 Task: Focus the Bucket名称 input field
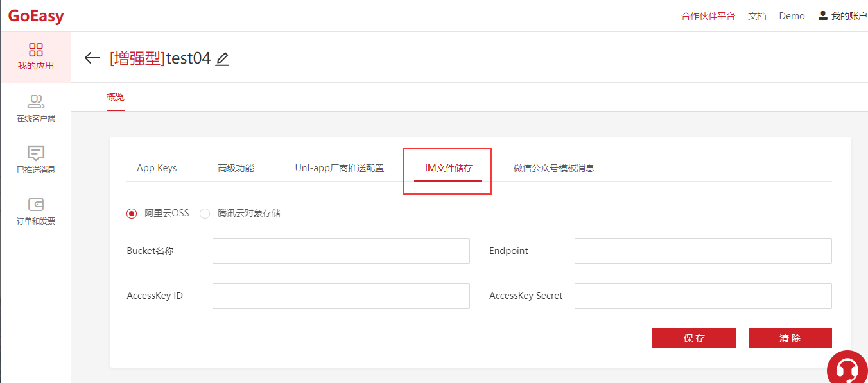(x=341, y=251)
